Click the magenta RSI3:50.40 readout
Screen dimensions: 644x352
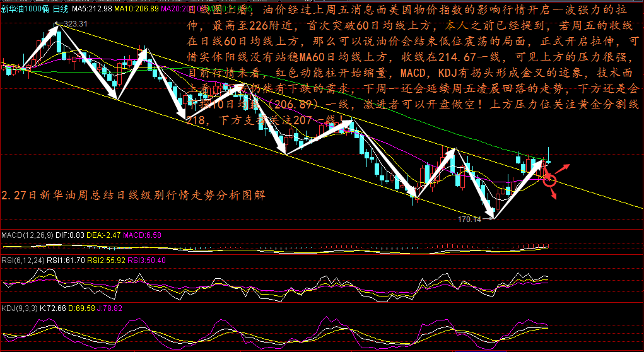click(x=146, y=259)
